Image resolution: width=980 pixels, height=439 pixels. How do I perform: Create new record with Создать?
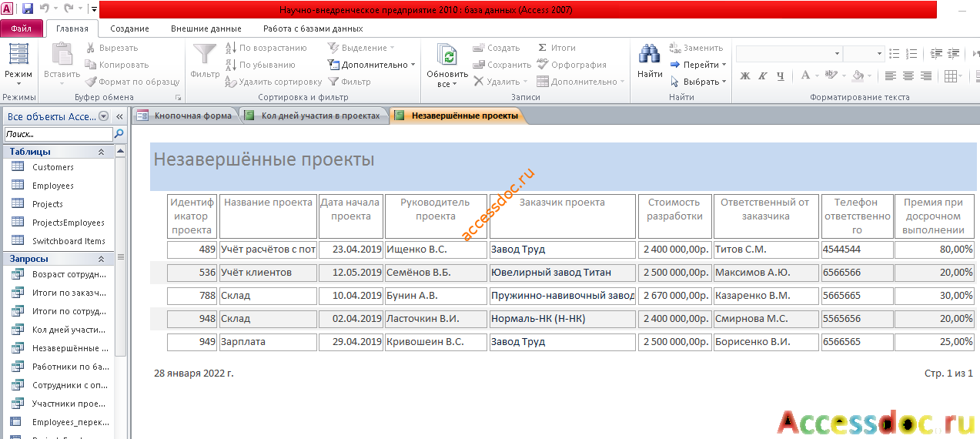[497, 48]
